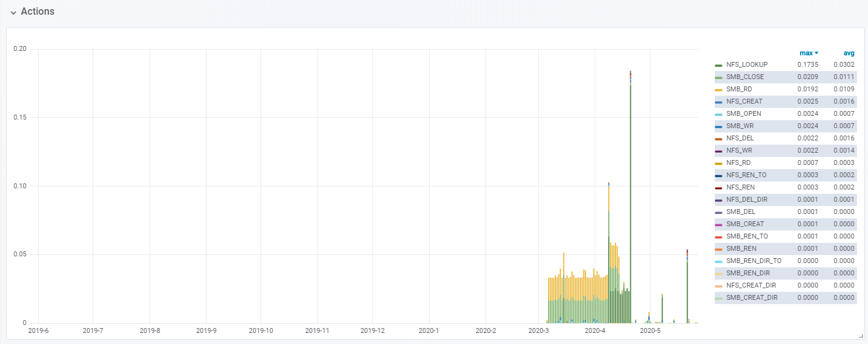Click SMB_CLOSE max value 0.0209
Image resolution: width=868 pixels, height=344 pixels.
[808, 77]
